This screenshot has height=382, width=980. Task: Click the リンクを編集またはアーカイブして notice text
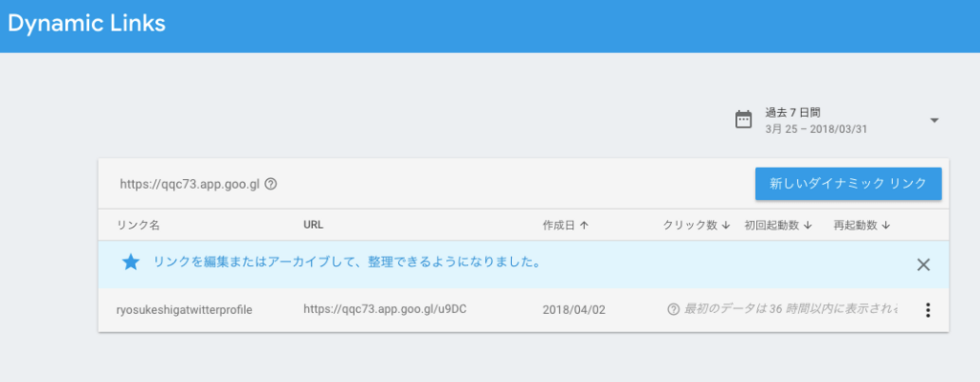click(346, 262)
